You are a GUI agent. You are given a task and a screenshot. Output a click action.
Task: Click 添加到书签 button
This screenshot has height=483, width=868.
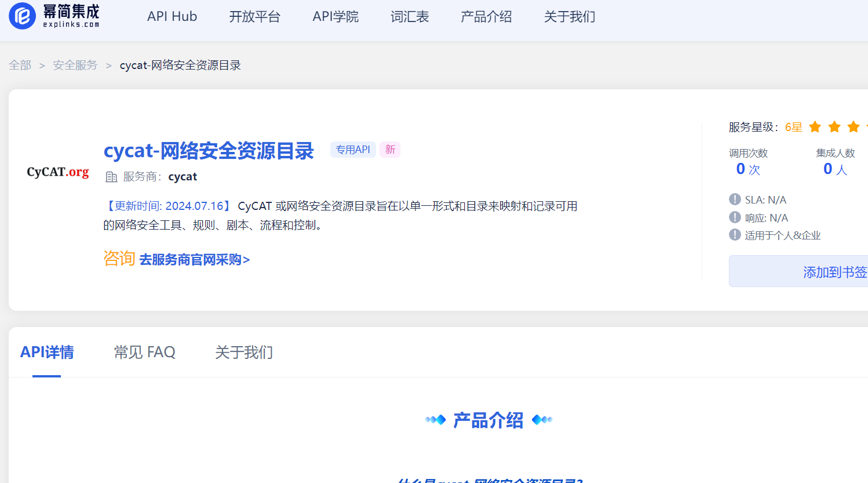coord(798,271)
